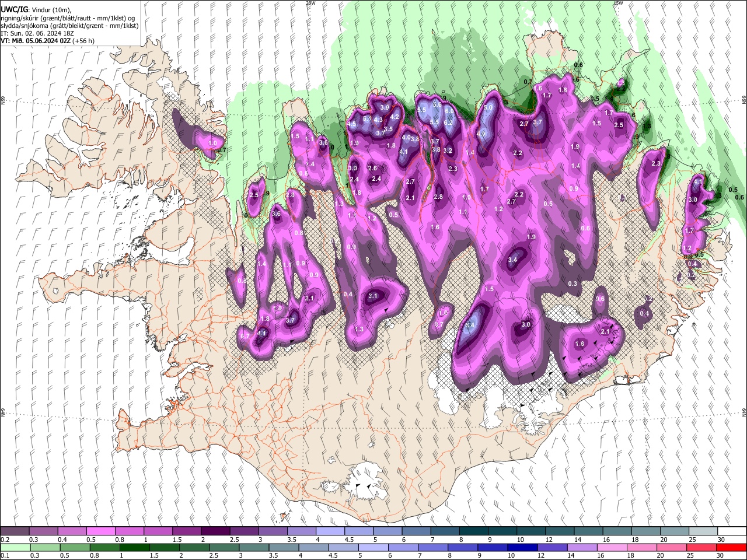Click the white swatch after 30 in upper legend row

(731, 531)
